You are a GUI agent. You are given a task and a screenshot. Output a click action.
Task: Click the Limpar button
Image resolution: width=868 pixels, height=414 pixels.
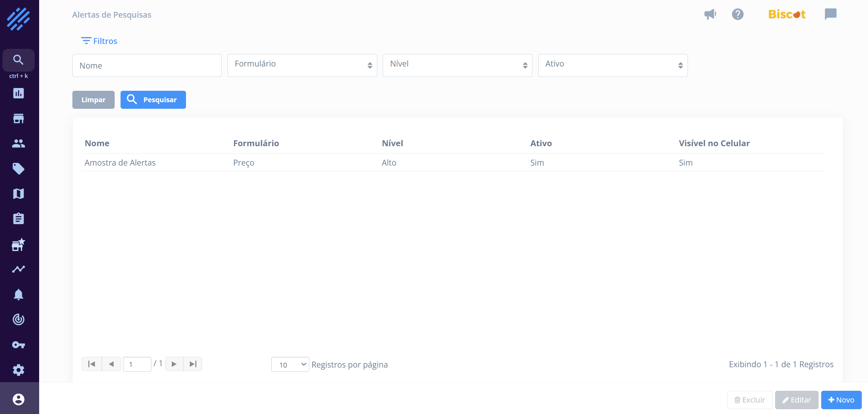click(x=93, y=100)
